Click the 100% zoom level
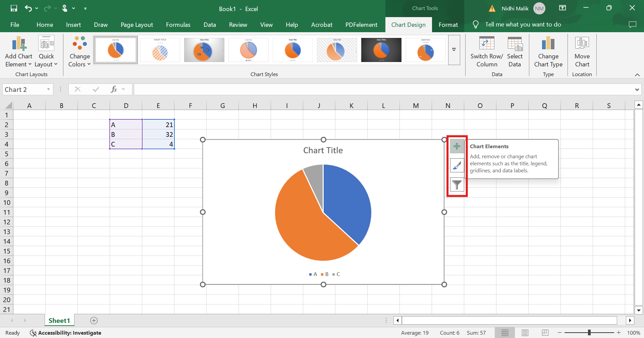The width and height of the screenshot is (644, 338). click(634, 333)
